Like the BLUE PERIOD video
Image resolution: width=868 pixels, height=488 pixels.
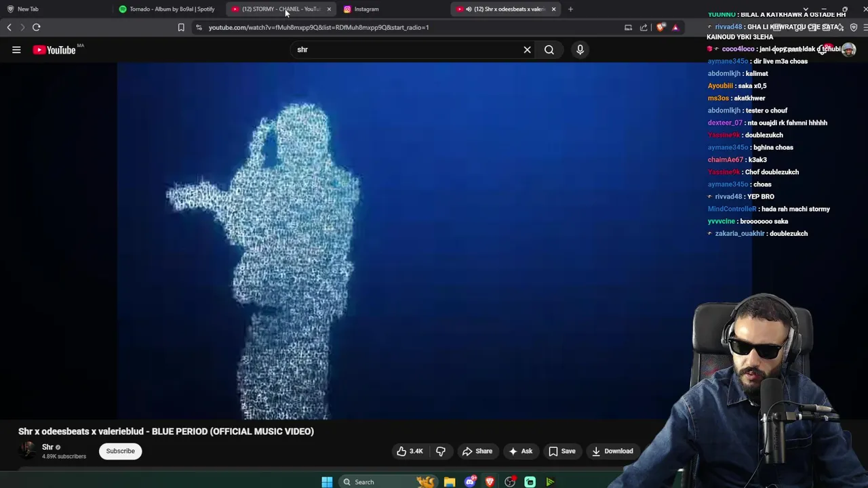410,451
